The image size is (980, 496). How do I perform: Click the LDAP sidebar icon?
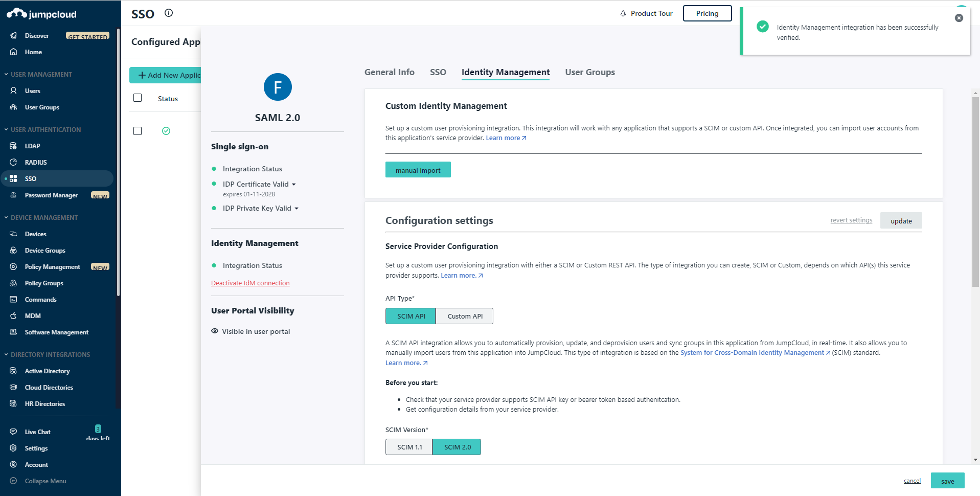click(13, 146)
